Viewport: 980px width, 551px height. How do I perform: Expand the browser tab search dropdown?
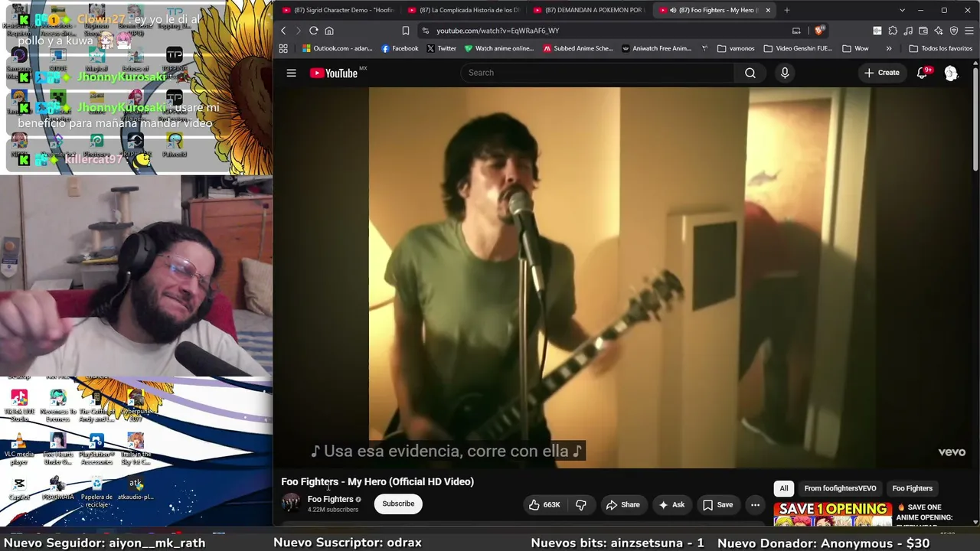(x=902, y=10)
